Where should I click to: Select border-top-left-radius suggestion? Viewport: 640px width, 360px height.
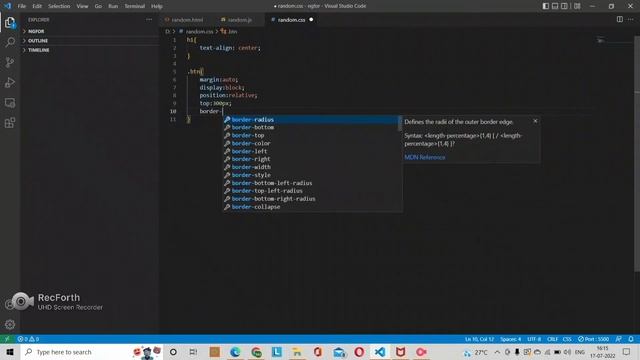tap(311, 191)
